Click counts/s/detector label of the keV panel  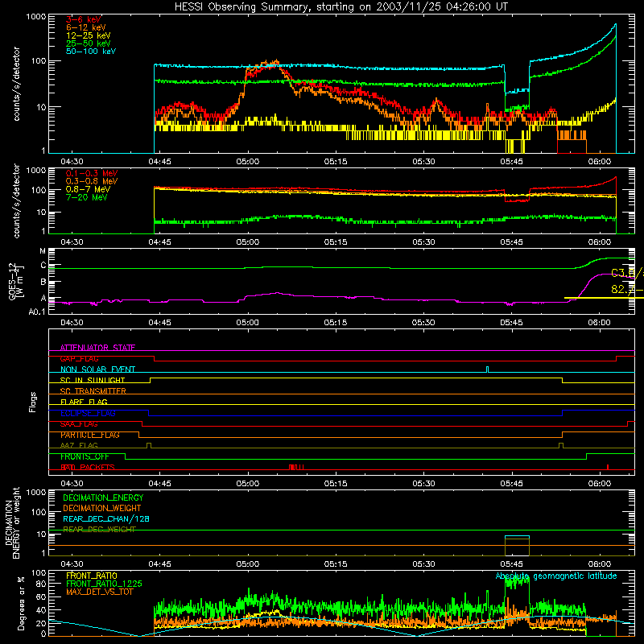pyautogui.click(x=16, y=84)
